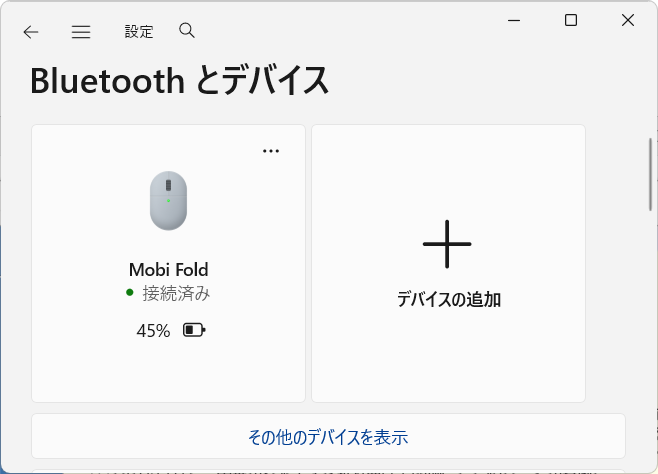Click the Mobi Fold device name
Viewport: 658px width, 474px height.
click(x=168, y=270)
